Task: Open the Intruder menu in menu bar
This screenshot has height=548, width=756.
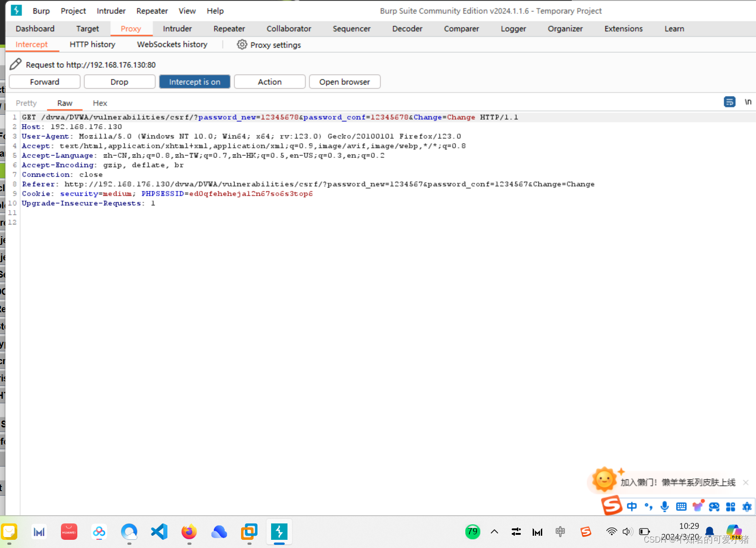Action: [x=111, y=10]
